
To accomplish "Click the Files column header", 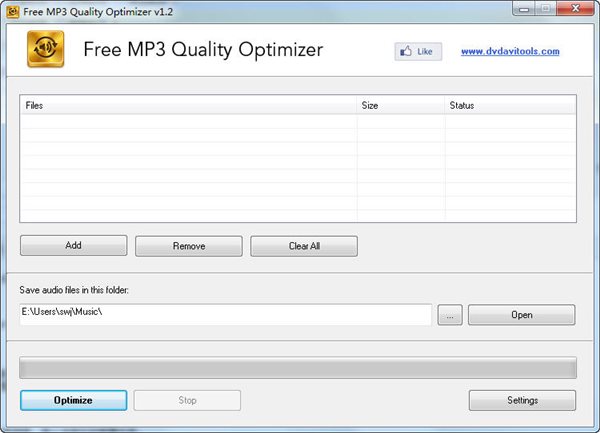I will [188, 105].
